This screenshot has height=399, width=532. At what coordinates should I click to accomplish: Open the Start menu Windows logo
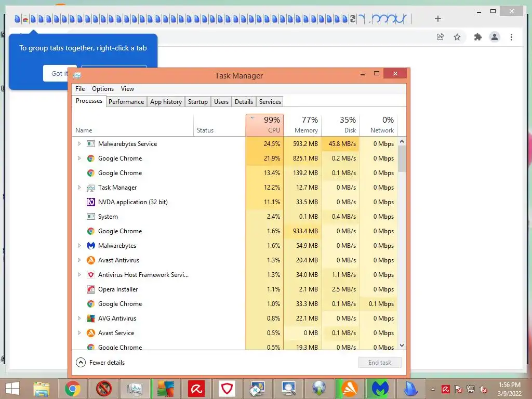click(12, 389)
